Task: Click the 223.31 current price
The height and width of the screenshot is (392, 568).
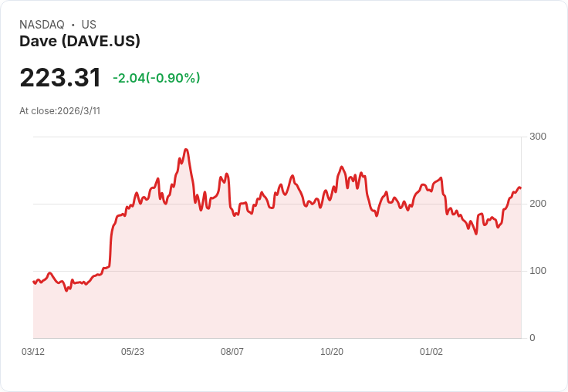Action: pyautogui.click(x=60, y=78)
